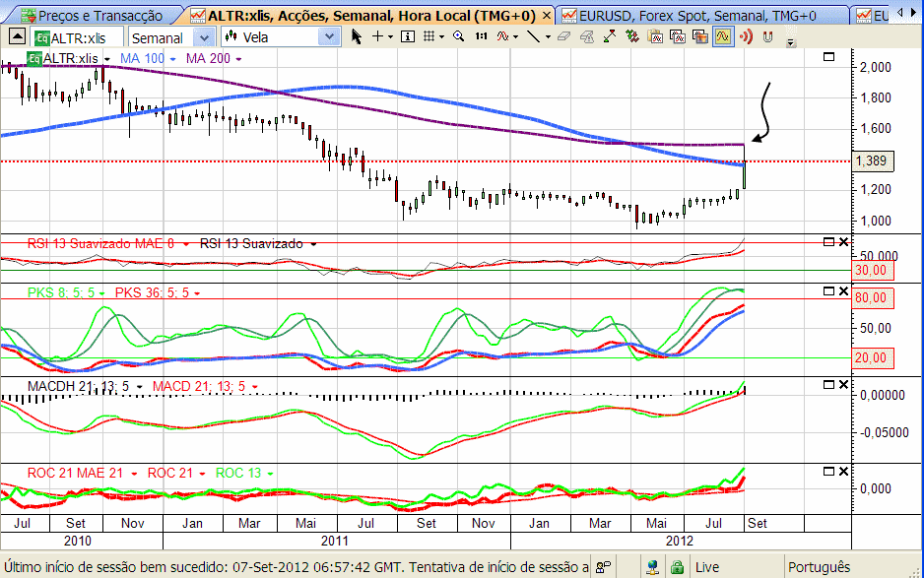Open the Semanal timeframe dropdown
924x578 pixels.
(204, 37)
